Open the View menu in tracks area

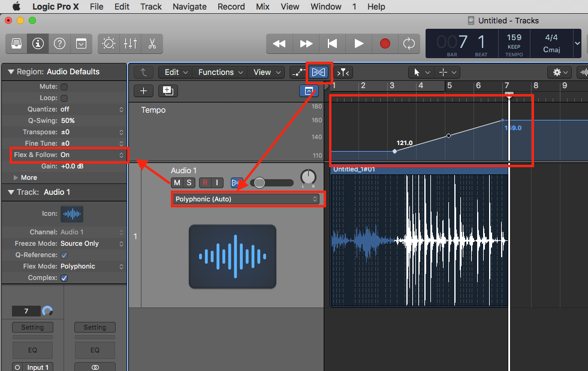point(267,72)
